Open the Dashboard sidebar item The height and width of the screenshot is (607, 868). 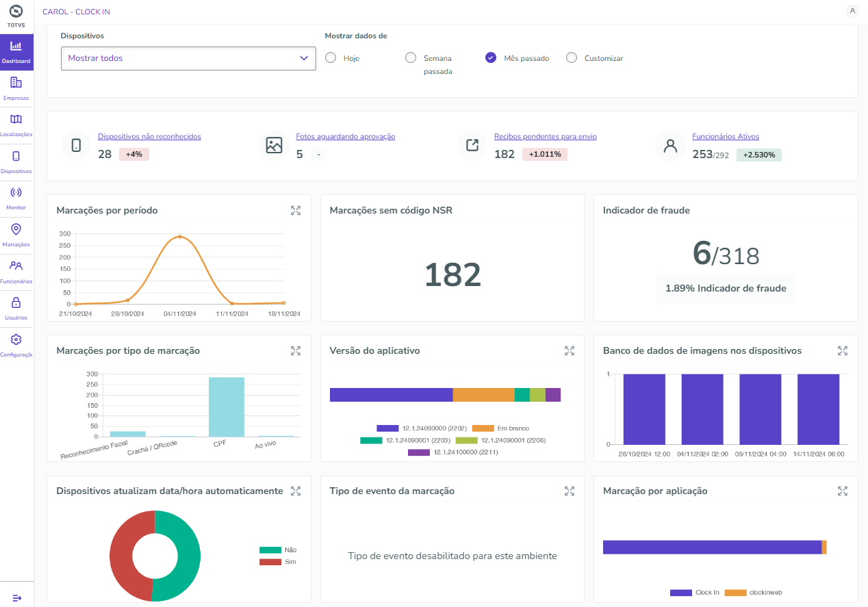click(16, 52)
